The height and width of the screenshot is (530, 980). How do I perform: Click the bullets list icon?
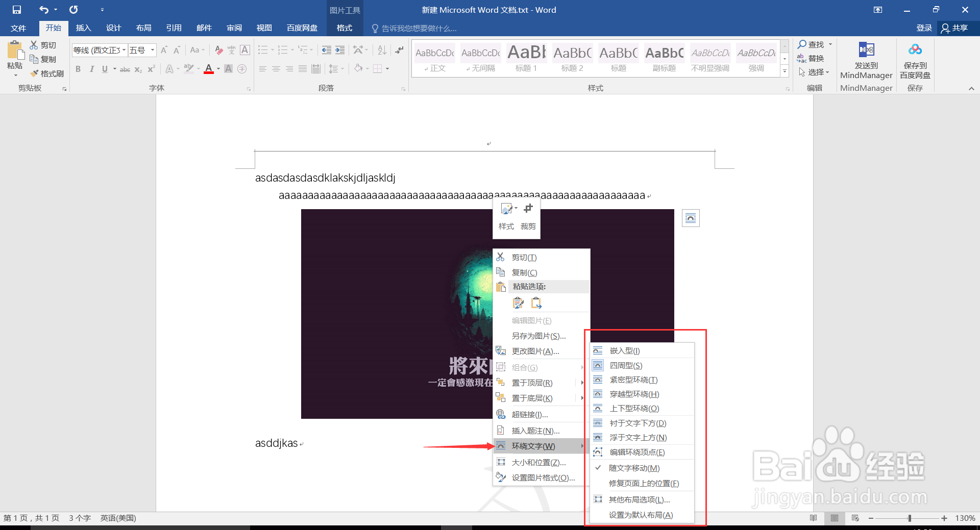[263, 49]
